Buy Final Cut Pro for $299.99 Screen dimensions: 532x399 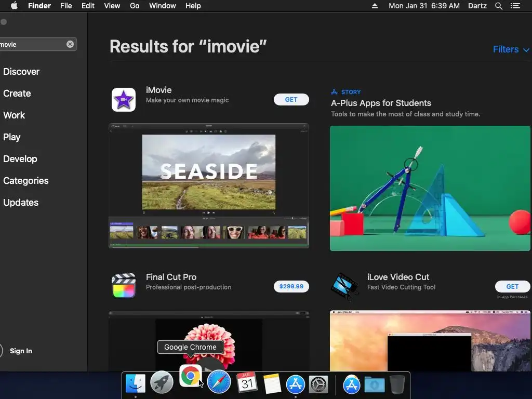(x=291, y=286)
